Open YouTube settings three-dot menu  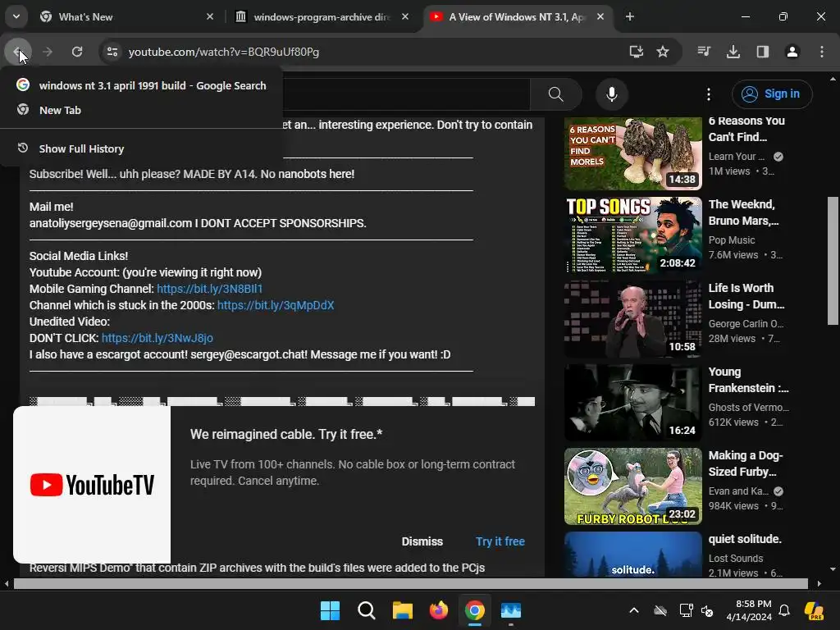pyautogui.click(x=709, y=94)
